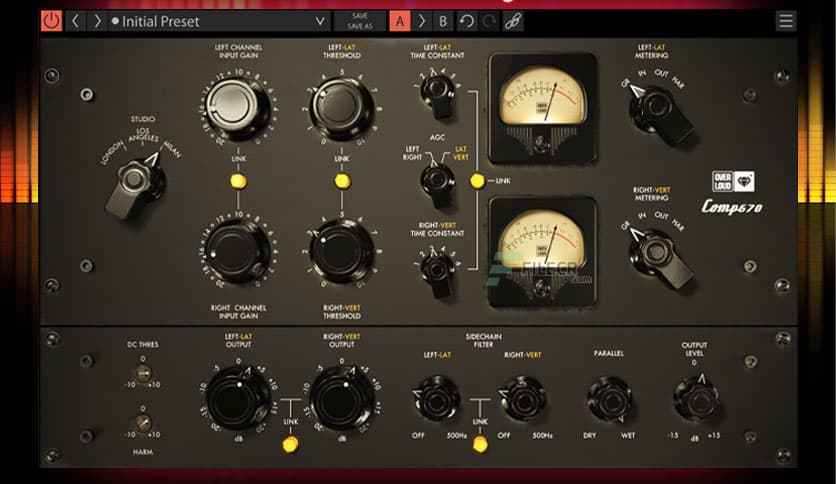Copy A to B with arrow button
This screenshot has width=836, height=484.
422,21
